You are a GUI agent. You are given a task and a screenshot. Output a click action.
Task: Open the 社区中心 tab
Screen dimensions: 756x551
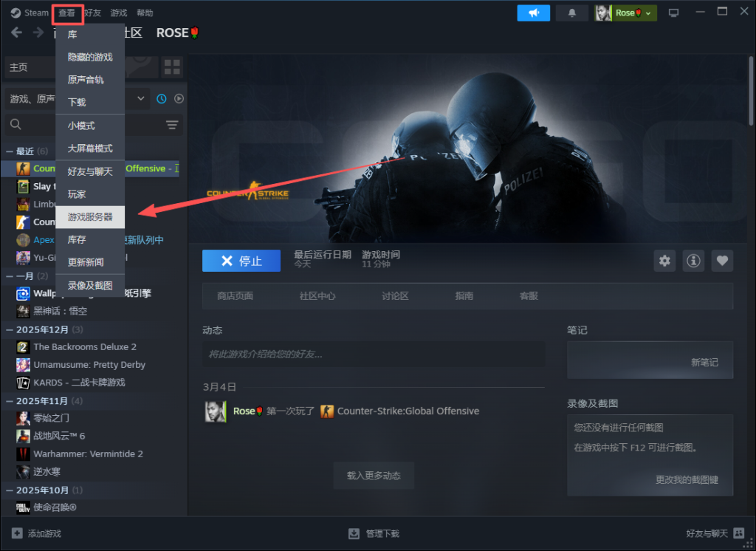[x=317, y=295]
